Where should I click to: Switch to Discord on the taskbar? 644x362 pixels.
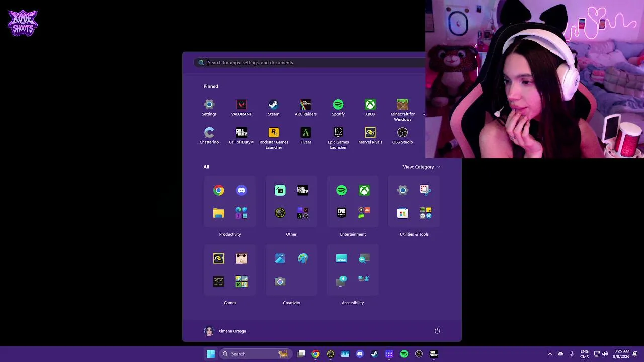(360, 354)
